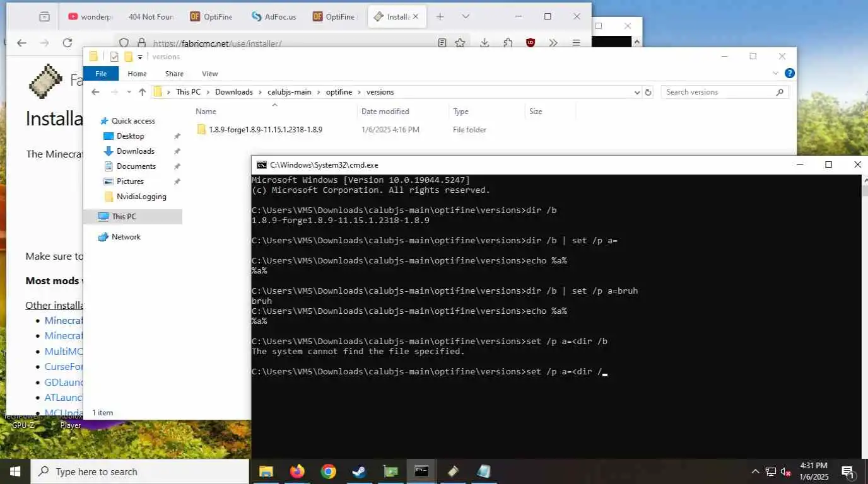Click the Type here to search box
868x484 pixels.
140,471
